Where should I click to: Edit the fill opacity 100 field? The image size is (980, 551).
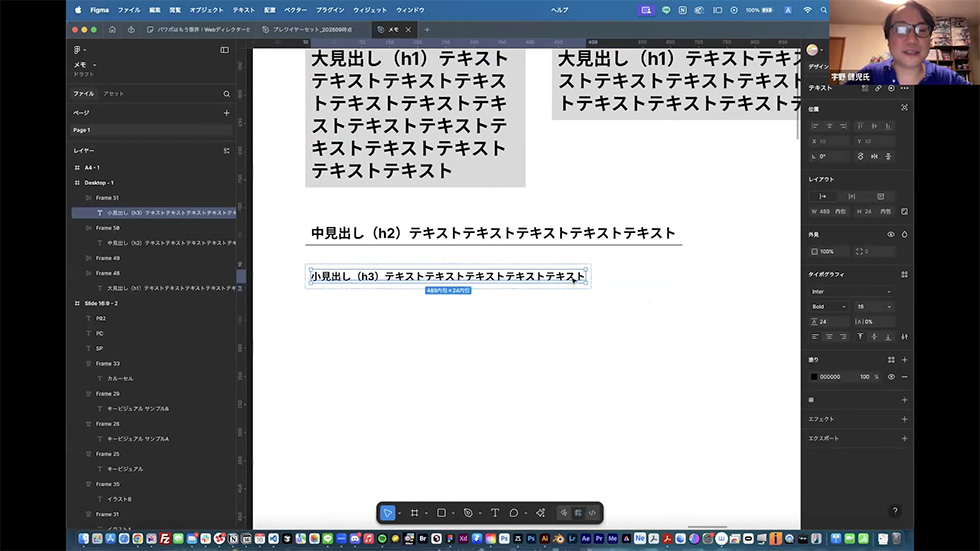click(x=864, y=377)
